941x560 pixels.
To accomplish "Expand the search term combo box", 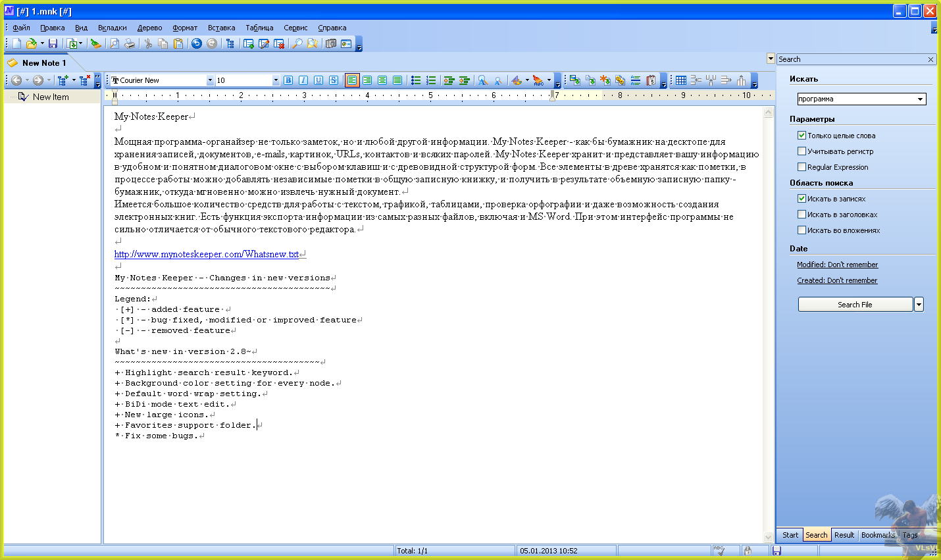I will click(x=920, y=99).
